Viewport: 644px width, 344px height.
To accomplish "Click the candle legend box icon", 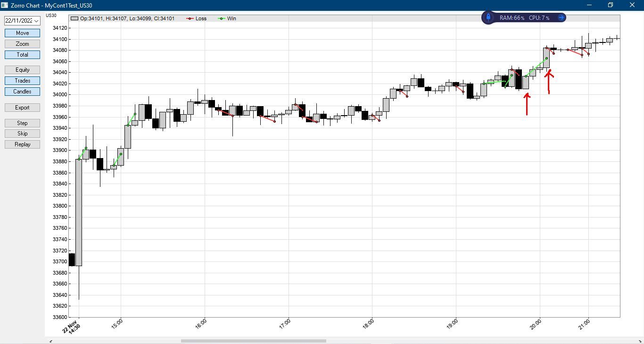I will pyautogui.click(x=74, y=18).
